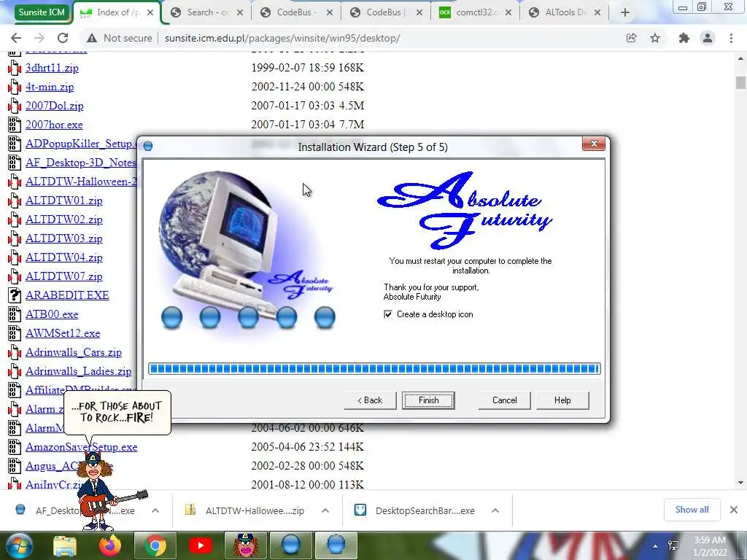
Task: Launch Firefox from taskbar
Action: coord(110,545)
